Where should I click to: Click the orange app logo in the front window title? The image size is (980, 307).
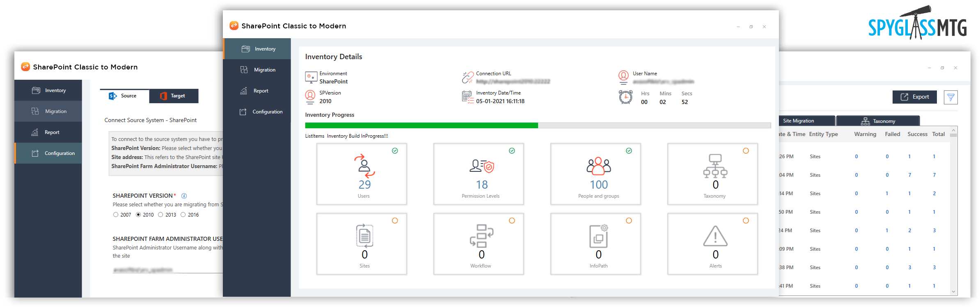point(234,25)
